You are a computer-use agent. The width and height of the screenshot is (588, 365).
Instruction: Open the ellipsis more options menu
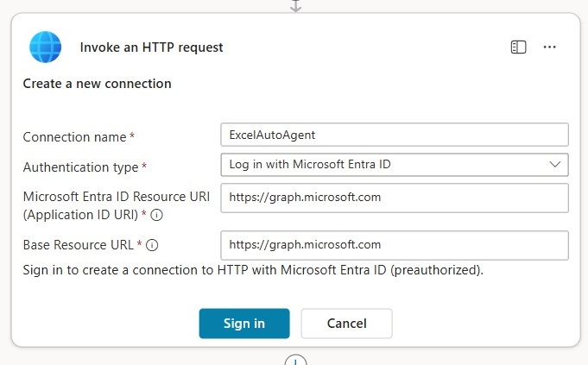point(549,47)
